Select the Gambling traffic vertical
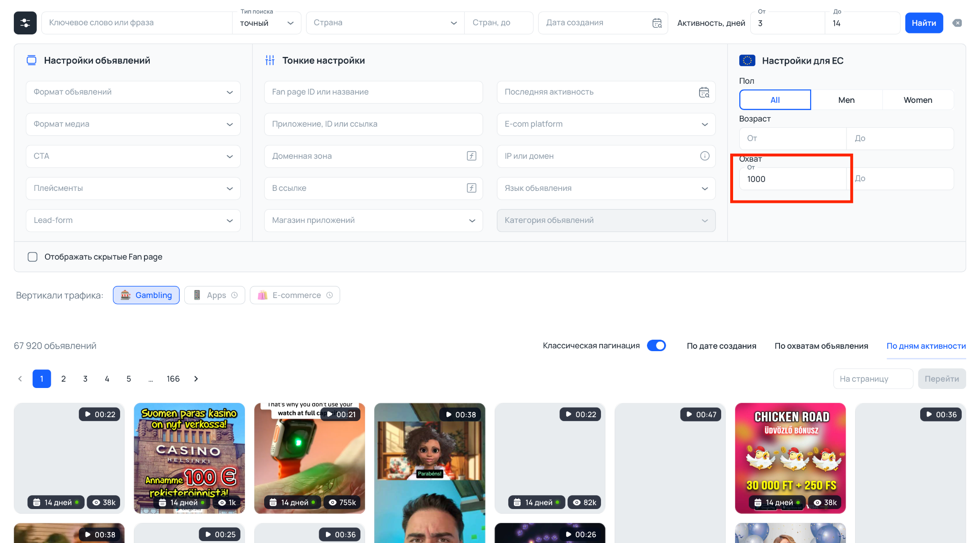The image size is (980, 543). 146,295
